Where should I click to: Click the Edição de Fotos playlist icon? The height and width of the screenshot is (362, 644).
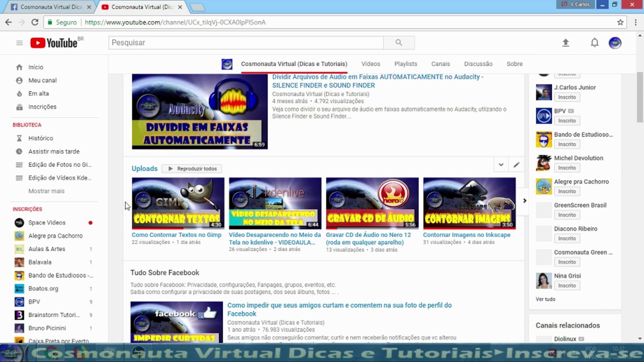click(x=19, y=164)
